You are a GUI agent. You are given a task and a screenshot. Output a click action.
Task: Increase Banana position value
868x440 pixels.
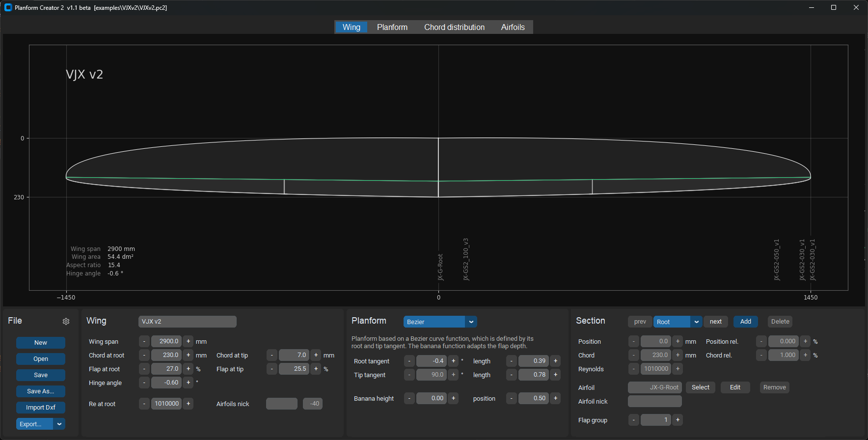pyautogui.click(x=556, y=398)
